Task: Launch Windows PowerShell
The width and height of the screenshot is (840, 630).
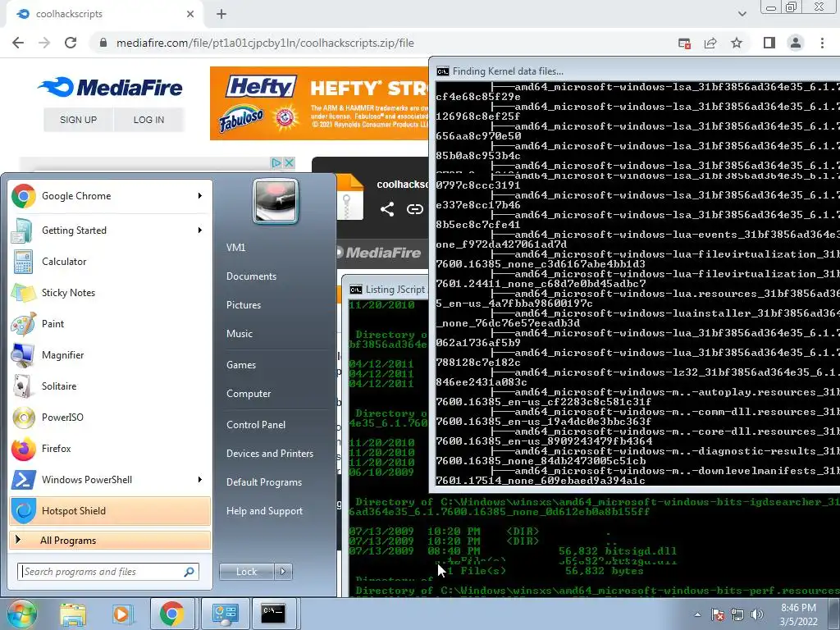Action: (110, 479)
